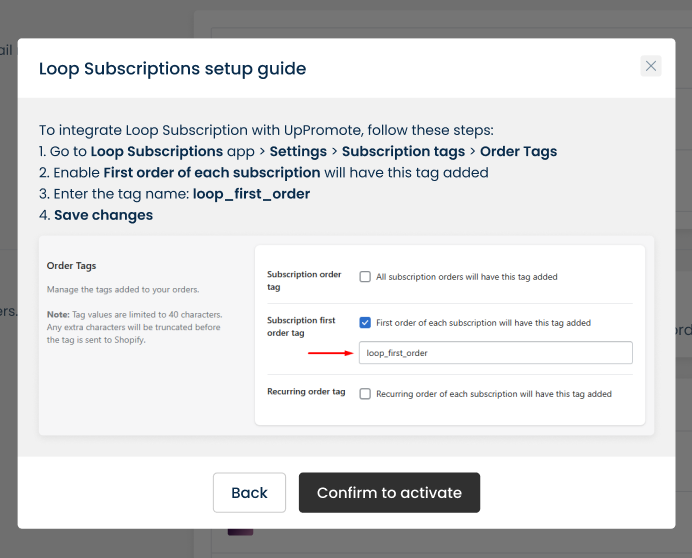
Task: Select the bold Loop Subscriptions text in step one
Action: [x=157, y=152]
